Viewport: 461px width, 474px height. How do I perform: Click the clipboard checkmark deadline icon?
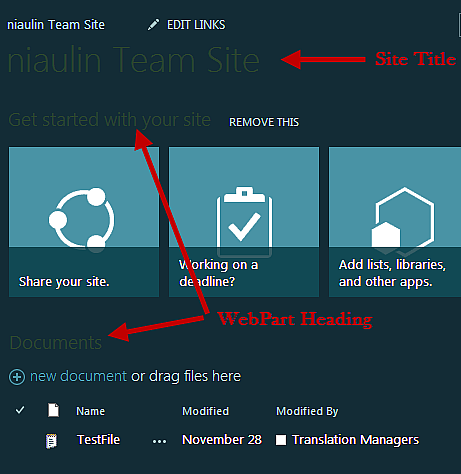pos(244,222)
